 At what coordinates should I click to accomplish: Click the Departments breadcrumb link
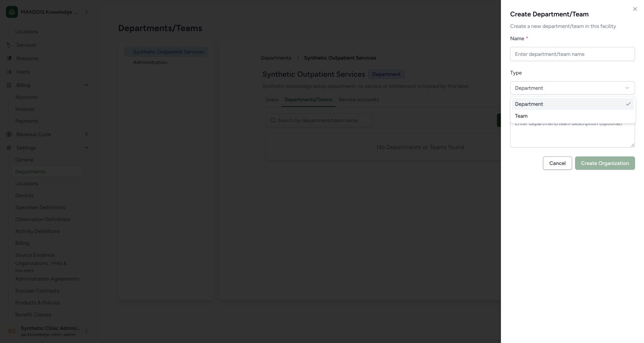tap(276, 58)
